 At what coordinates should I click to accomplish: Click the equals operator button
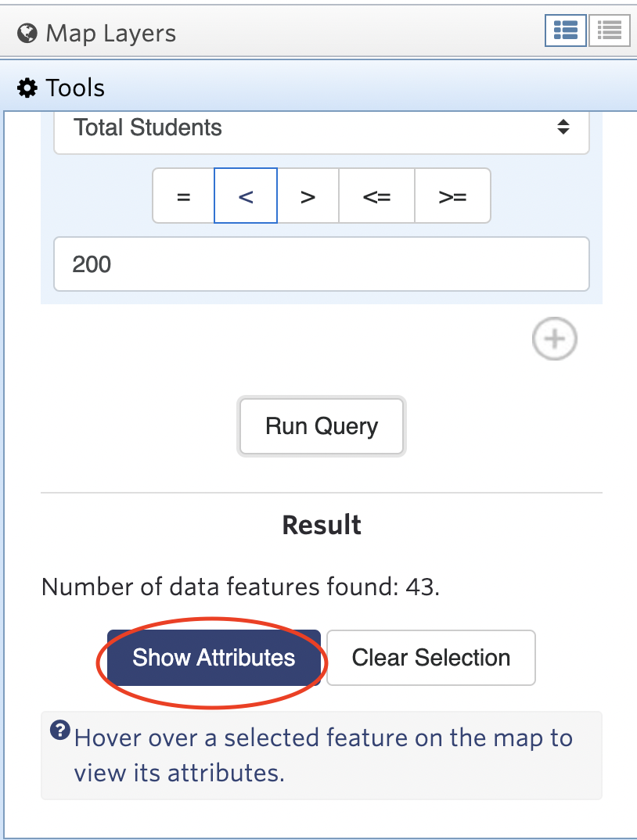[x=183, y=196]
